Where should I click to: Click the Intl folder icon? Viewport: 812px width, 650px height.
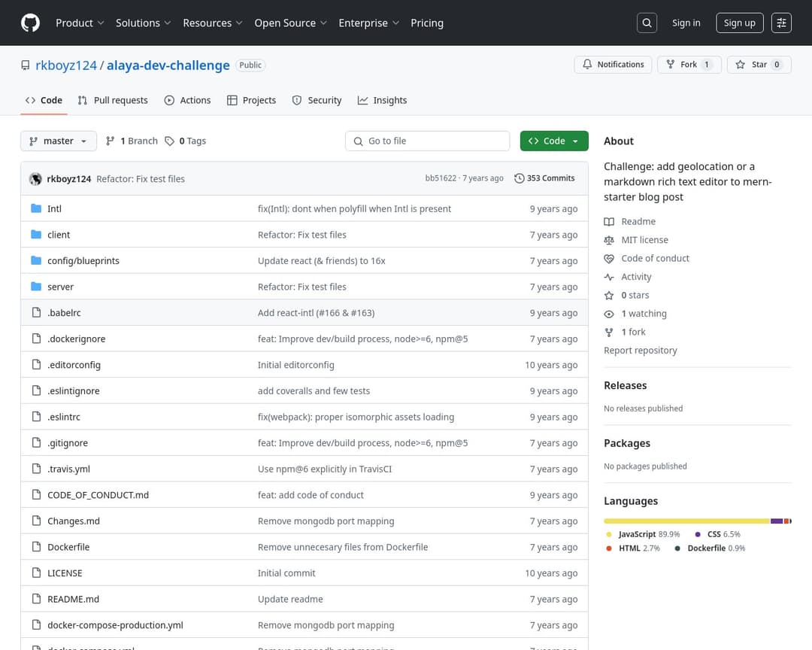36,208
